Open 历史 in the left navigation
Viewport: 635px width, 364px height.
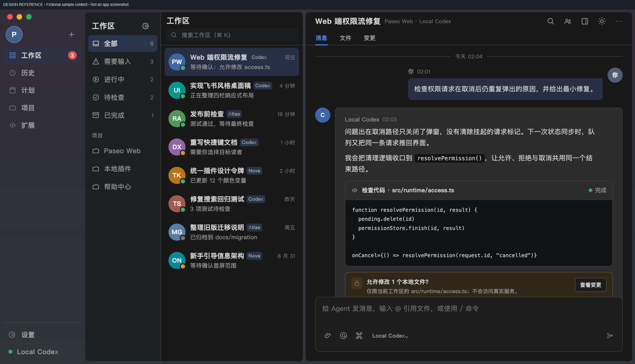pyautogui.click(x=43, y=73)
